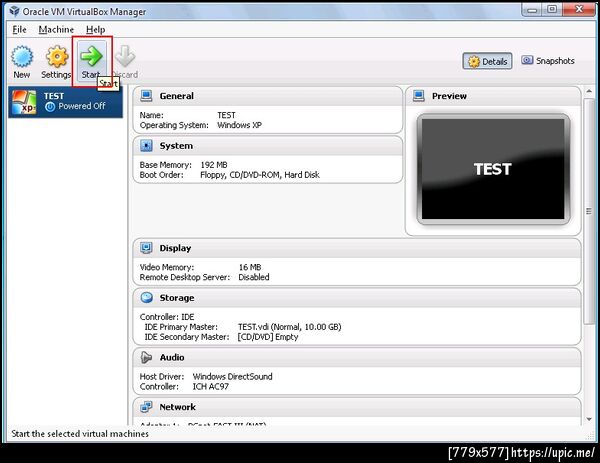
Task: Click 'TEST.vdi (Normal, 10.00 GB)' text
Action: [x=289, y=327]
